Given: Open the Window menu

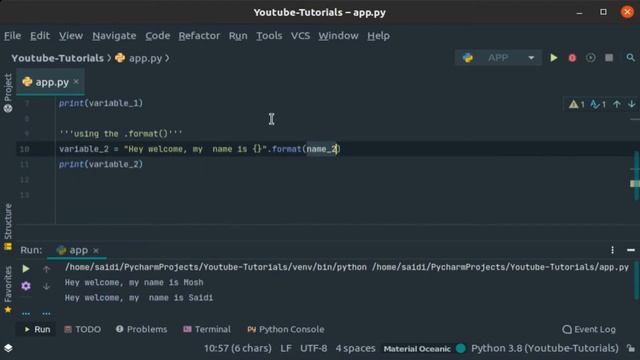Looking at the screenshot, I should click(x=338, y=36).
